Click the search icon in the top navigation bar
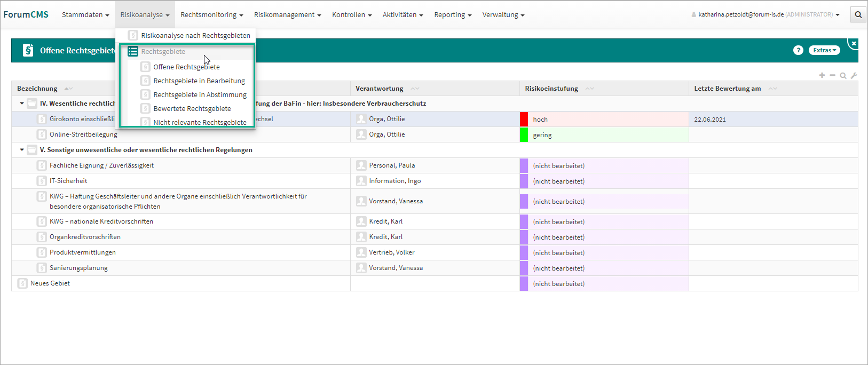 [x=858, y=15]
